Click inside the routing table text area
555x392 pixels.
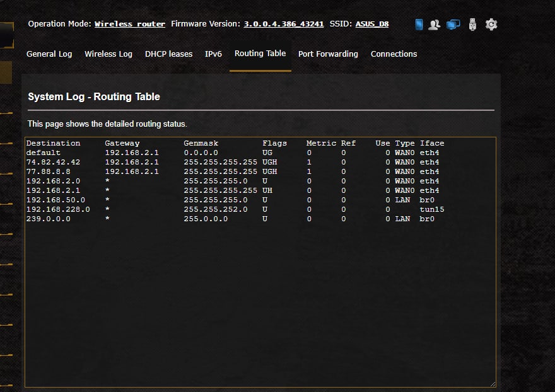(260, 262)
